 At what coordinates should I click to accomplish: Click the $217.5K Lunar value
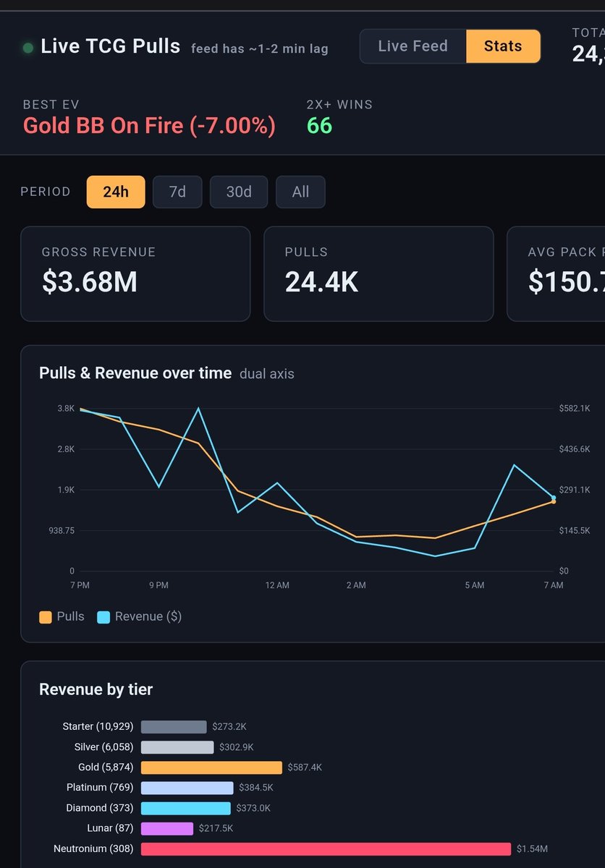(x=216, y=828)
